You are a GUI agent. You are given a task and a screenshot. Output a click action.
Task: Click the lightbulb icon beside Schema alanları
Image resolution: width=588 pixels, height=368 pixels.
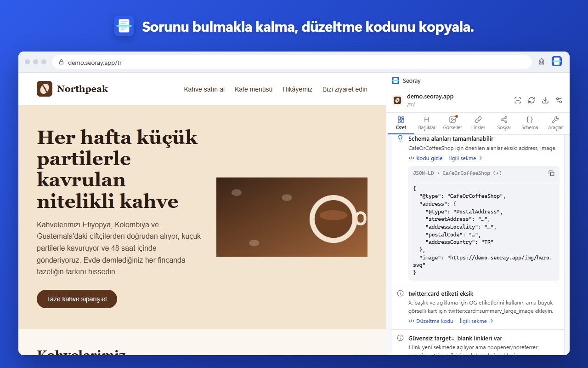[x=400, y=138]
